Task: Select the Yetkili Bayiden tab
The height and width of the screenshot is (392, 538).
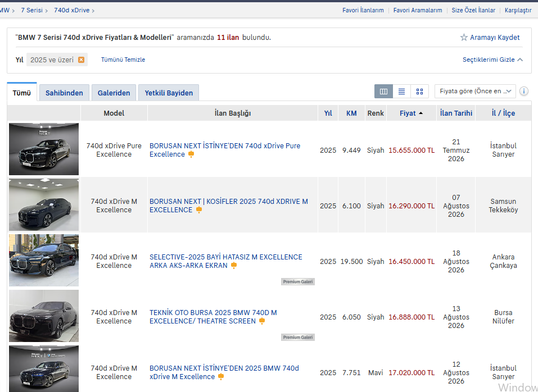Action: 169,93
